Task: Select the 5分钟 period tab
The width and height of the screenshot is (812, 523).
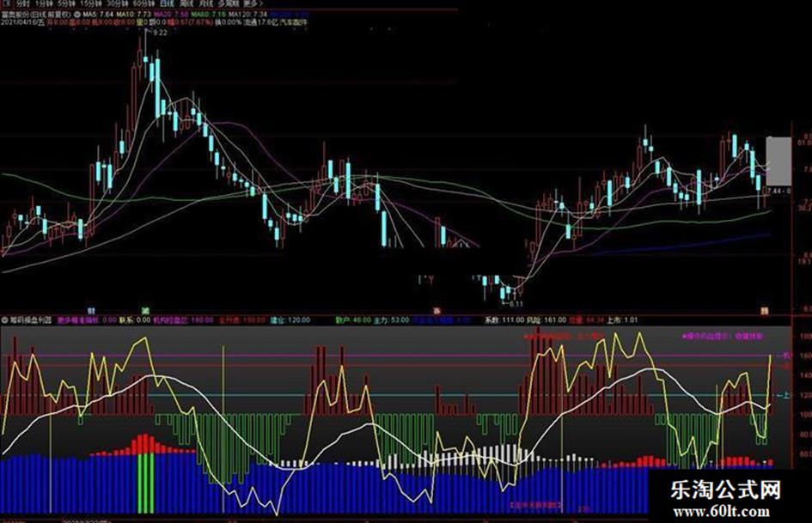Action: coord(67,3)
